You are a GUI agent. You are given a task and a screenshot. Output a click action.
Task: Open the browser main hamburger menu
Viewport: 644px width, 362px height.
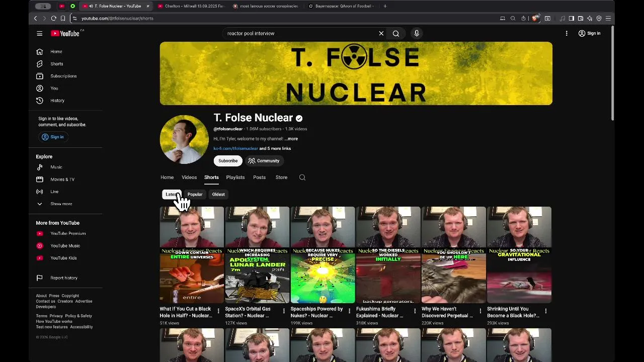click(608, 18)
